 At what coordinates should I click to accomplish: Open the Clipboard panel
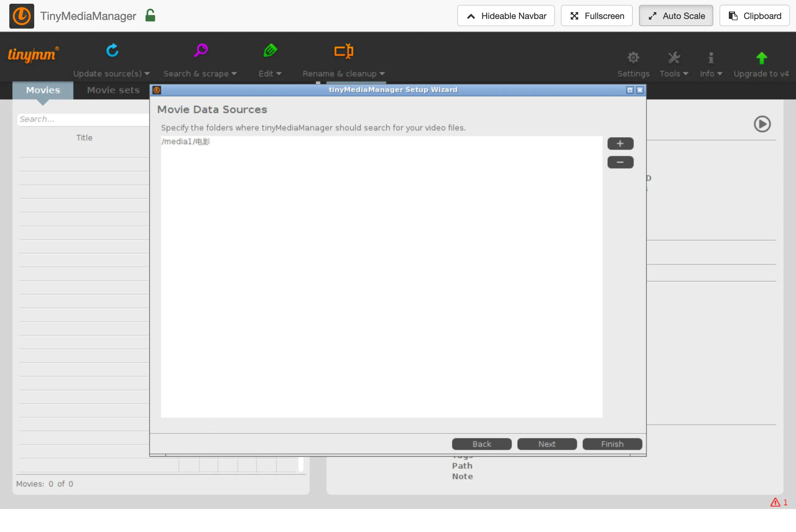[754, 16]
